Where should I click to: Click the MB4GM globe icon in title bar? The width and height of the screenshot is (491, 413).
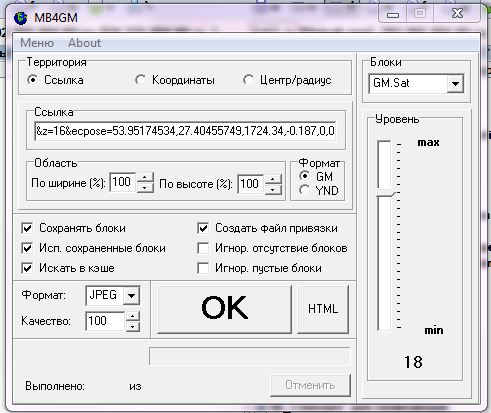[x=21, y=18]
